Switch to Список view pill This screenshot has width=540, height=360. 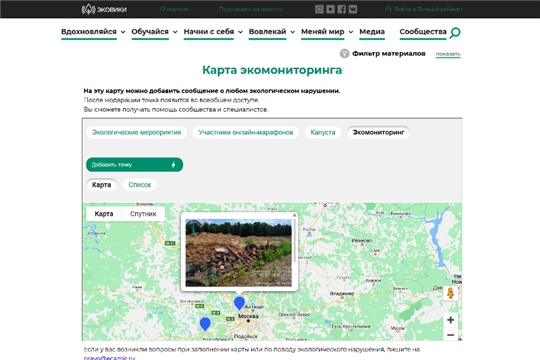(139, 185)
